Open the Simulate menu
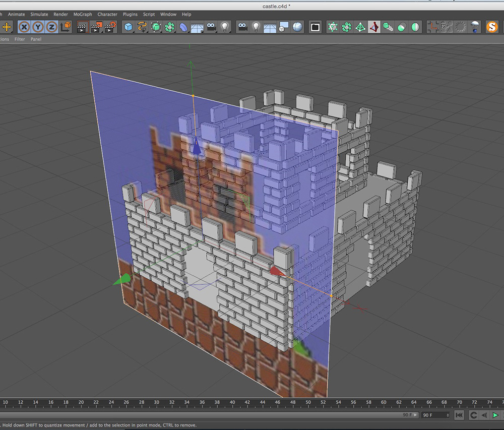The height and width of the screenshot is (430, 504). pos(39,14)
